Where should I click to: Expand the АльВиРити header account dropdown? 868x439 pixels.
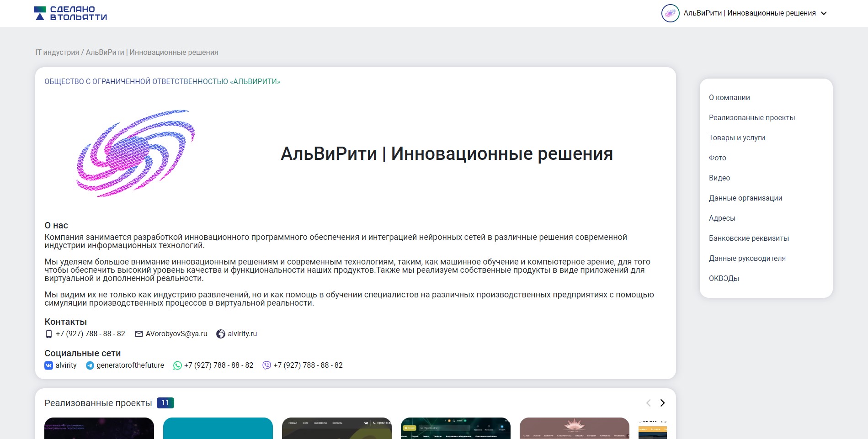point(824,13)
